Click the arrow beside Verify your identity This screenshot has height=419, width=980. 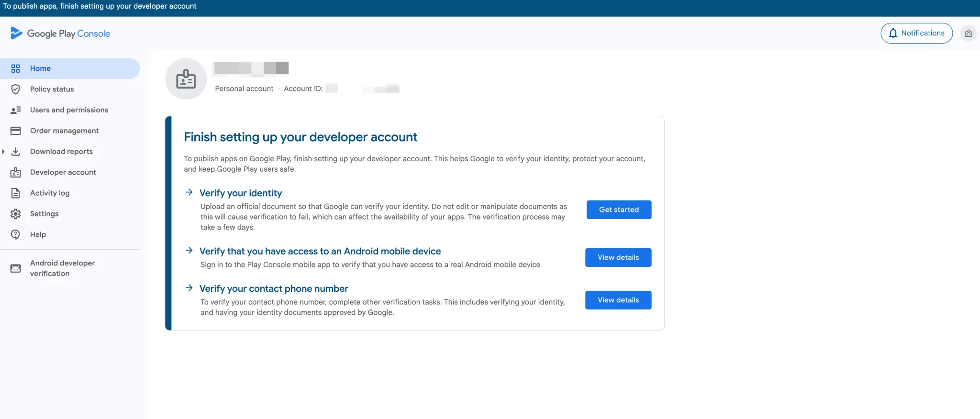point(189,192)
